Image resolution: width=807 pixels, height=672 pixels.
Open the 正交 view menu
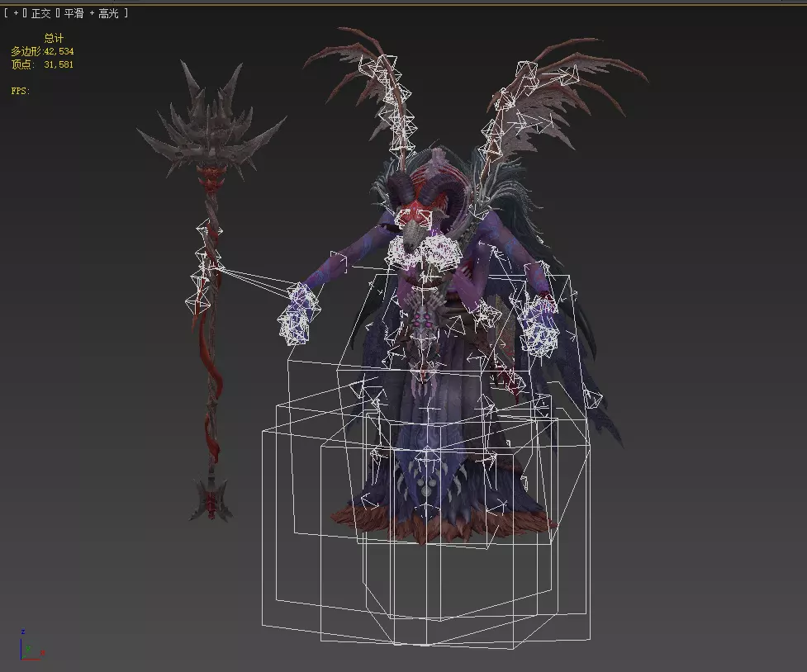pyautogui.click(x=40, y=13)
